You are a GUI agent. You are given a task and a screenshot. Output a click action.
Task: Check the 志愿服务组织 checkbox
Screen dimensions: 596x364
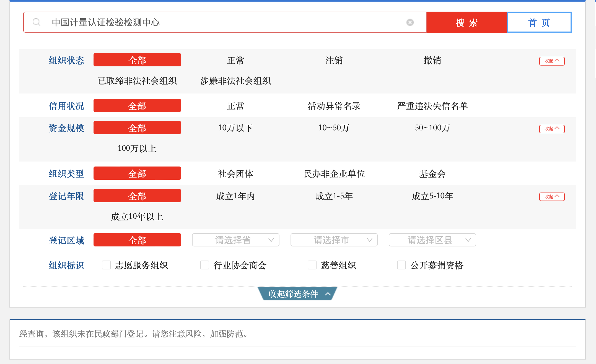coord(106,265)
